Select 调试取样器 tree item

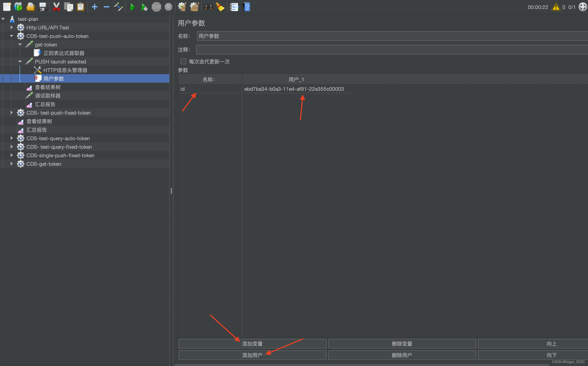pyautogui.click(x=48, y=96)
